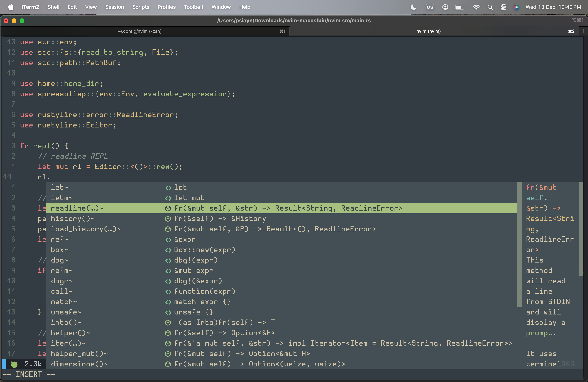The height and width of the screenshot is (382, 588).
Task: Click the cube icon beside Option<&H>
Action: click(168, 333)
